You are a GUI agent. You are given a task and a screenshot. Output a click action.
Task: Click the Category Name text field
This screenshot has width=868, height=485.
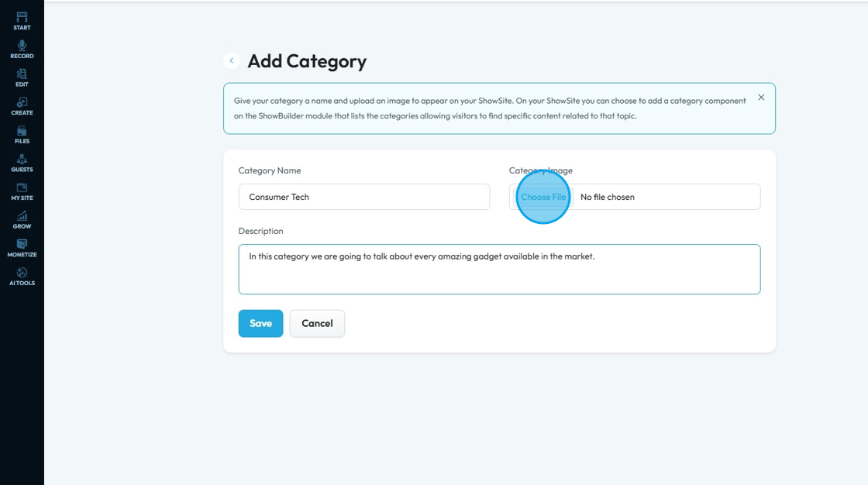pos(363,197)
